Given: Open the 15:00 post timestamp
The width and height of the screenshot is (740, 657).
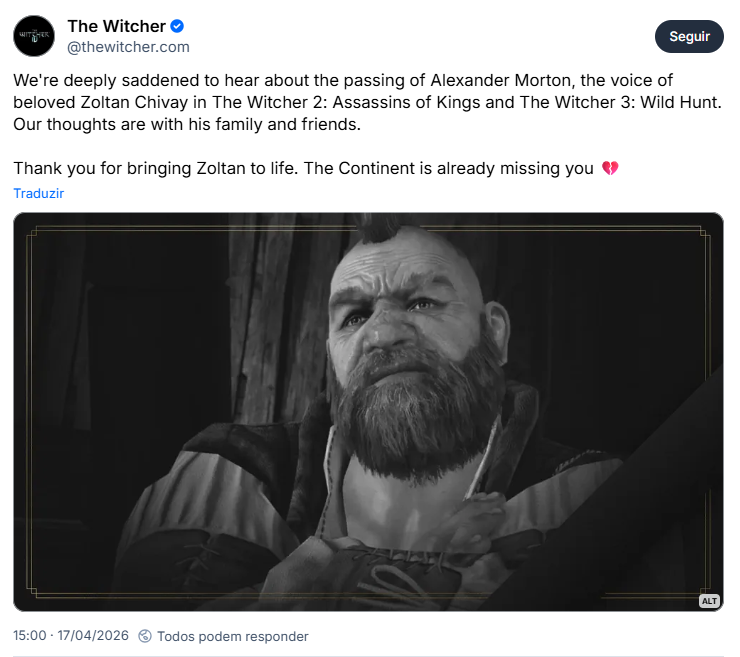Looking at the screenshot, I should point(30,636).
